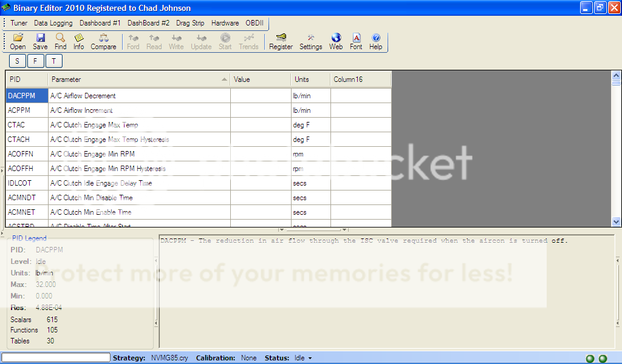622x364 pixels.
Task: Select the ACOFFN PID cell
Action: (x=27, y=154)
